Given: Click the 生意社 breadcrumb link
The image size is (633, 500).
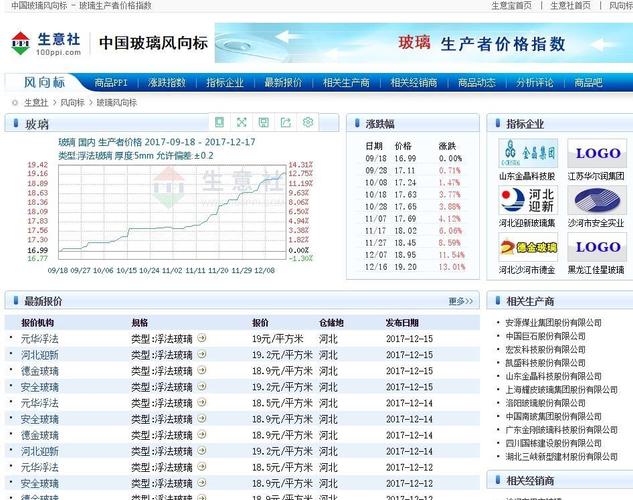Looking at the screenshot, I should [x=36, y=103].
